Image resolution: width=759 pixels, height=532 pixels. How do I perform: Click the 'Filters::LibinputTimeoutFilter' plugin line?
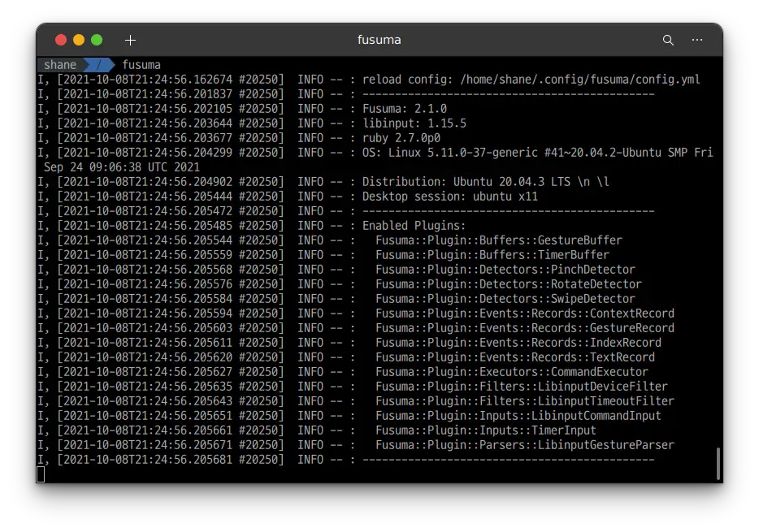525,401
